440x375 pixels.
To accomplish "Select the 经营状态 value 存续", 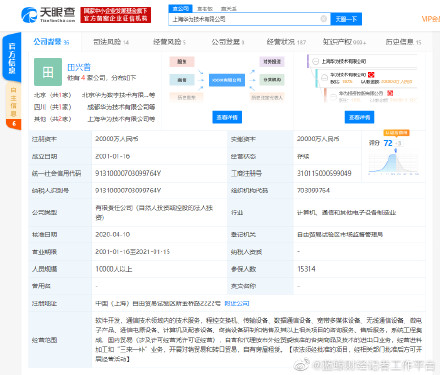I will 303,156.
